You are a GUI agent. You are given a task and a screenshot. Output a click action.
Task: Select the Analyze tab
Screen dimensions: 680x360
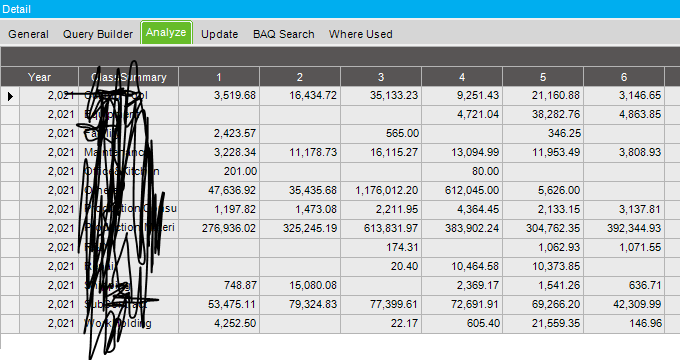click(166, 33)
